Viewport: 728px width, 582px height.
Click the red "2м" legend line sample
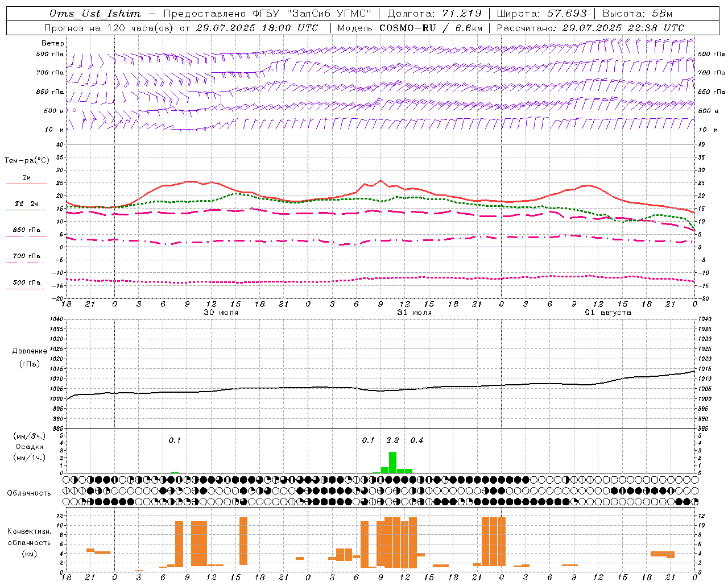click(x=26, y=184)
